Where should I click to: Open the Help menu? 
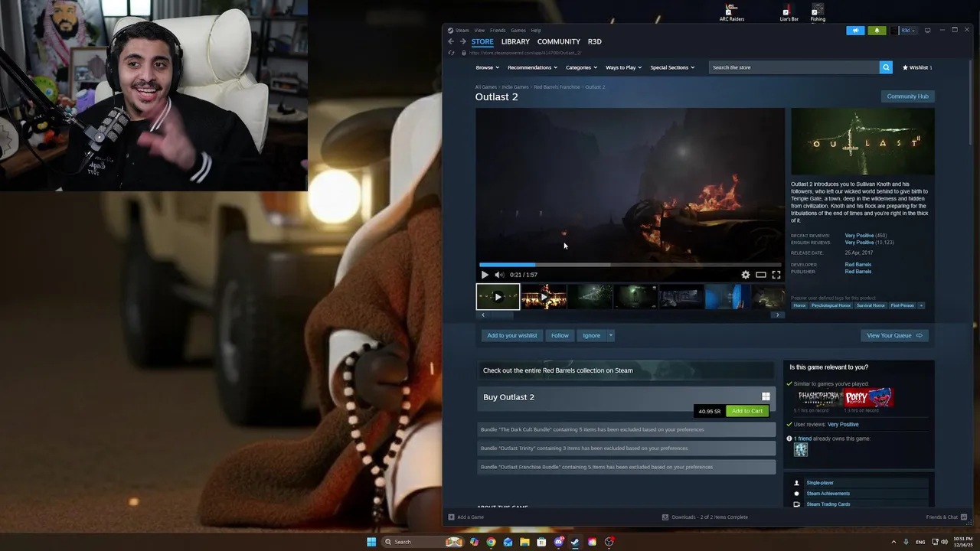536,31
